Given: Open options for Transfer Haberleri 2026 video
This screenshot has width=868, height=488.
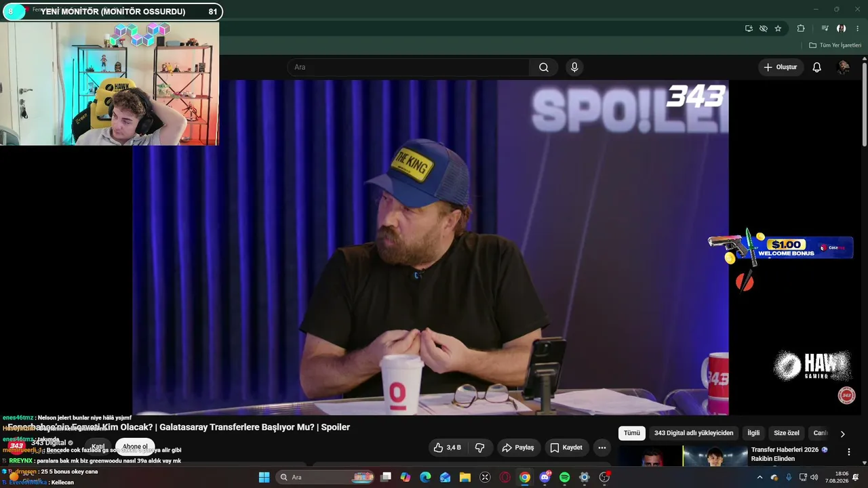Looking at the screenshot, I should point(848,451).
